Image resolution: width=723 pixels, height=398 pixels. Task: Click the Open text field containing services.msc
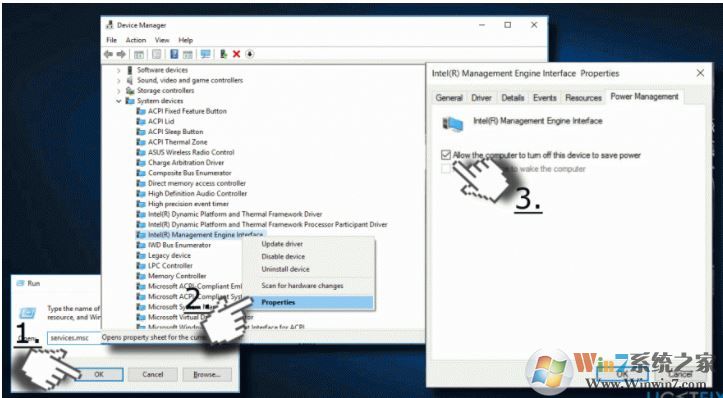click(74, 338)
